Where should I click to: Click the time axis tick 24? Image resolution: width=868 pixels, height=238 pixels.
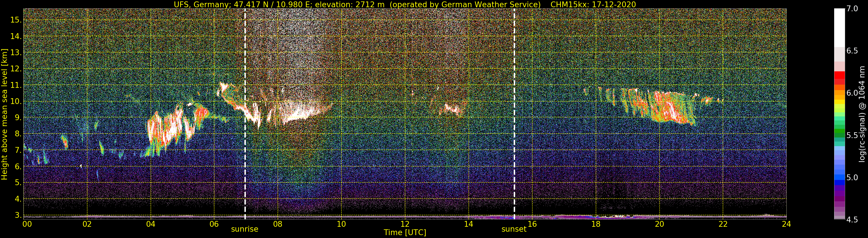pyautogui.click(x=786, y=224)
